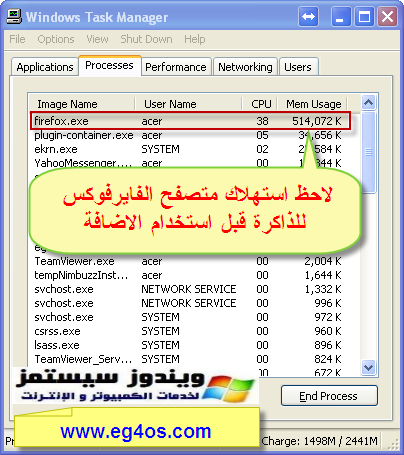The height and width of the screenshot is (455, 404).
Task: Click the scroll up arrow of process list
Action: coord(369,102)
